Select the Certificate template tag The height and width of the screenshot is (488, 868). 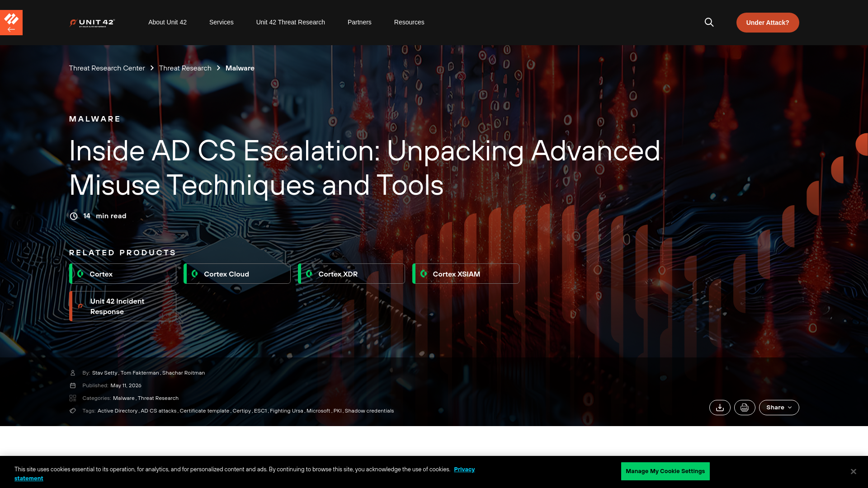[x=204, y=411]
